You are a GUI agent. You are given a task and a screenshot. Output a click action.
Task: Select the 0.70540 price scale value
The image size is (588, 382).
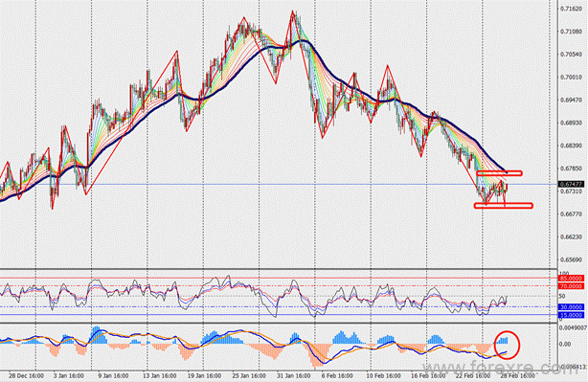571,55
